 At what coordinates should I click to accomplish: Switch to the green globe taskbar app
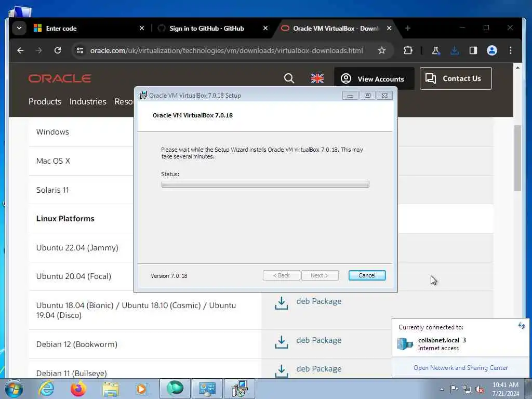175,389
